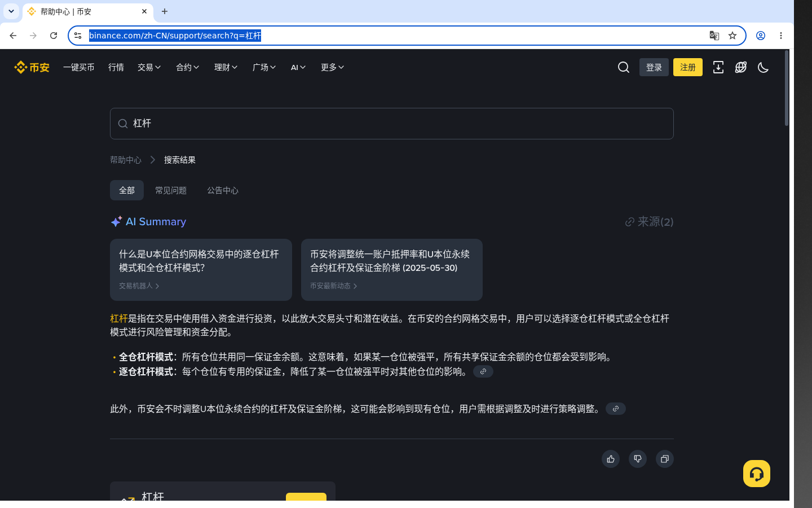Open the Chrome three-dot menu
Viewport: 812px width, 508px height.
click(x=781, y=36)
